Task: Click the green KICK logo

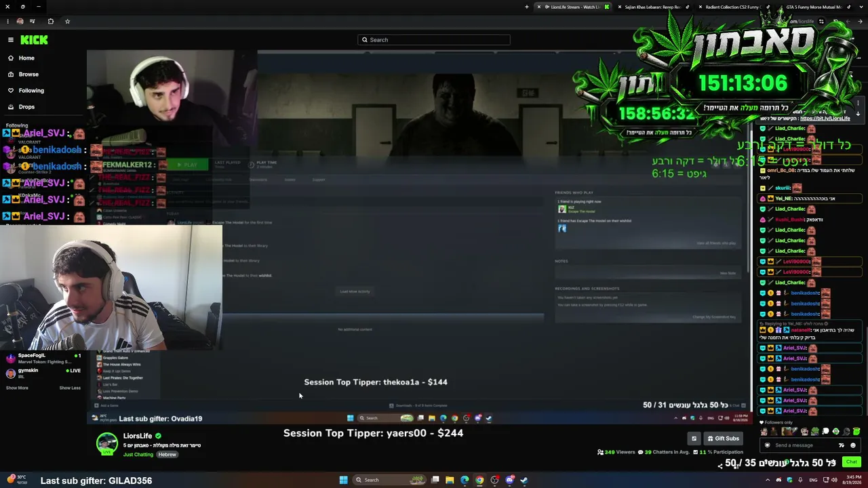Action: [x=34, y=40]
